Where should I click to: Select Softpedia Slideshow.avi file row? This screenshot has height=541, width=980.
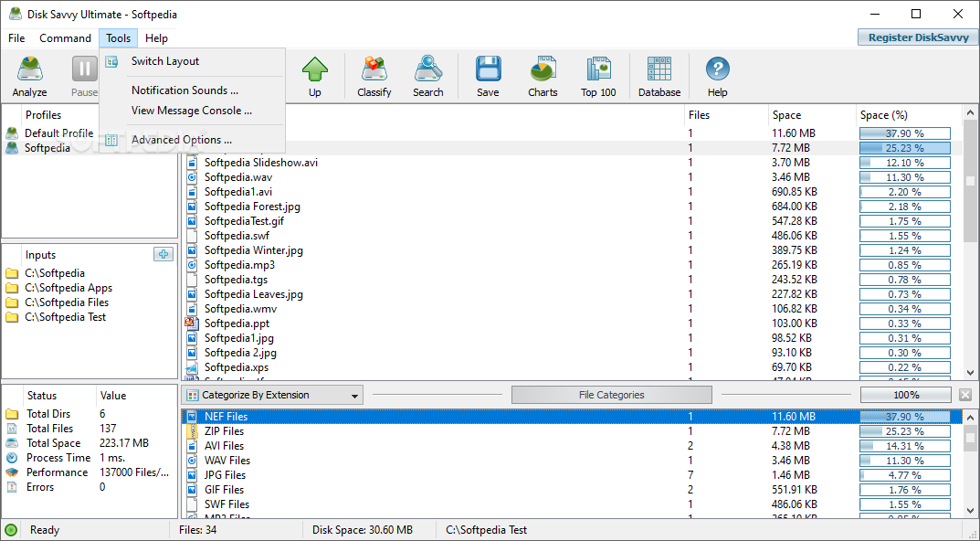pyautogui.click(x=572, y=163)
